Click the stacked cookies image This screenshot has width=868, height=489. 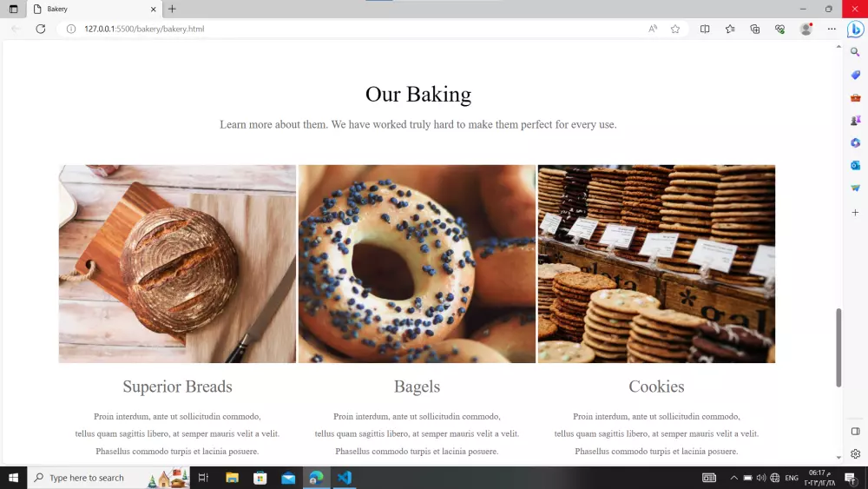click(656, 263)
